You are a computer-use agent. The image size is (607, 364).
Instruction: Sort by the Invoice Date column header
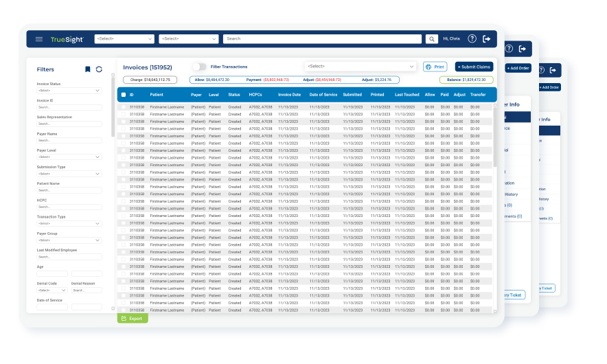289,95
